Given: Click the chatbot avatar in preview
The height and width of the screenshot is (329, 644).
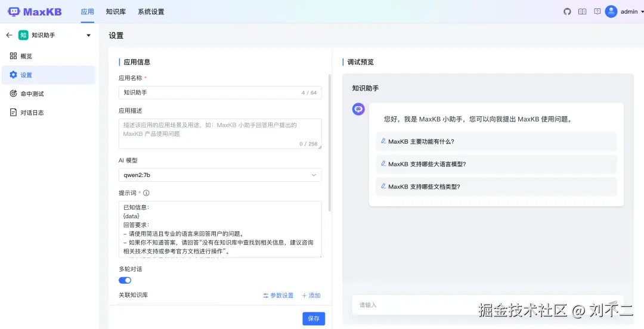Looking at the screenshot, I should tap(358, 109).
